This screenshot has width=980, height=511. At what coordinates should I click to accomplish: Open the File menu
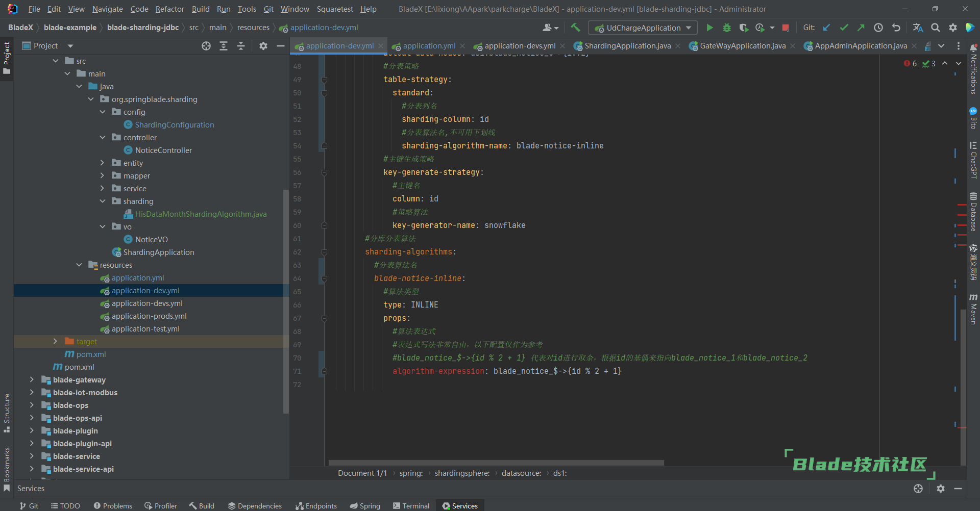[34, 9]
